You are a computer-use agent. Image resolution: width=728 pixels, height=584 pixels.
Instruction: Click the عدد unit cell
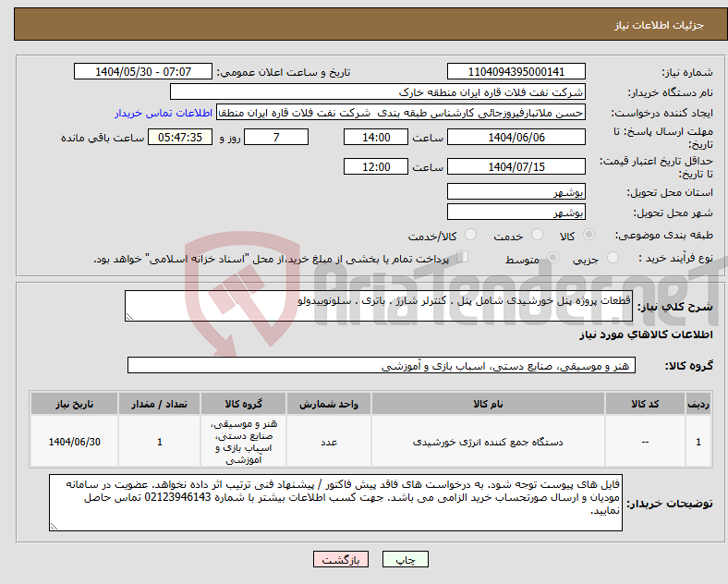pos(329,442)
